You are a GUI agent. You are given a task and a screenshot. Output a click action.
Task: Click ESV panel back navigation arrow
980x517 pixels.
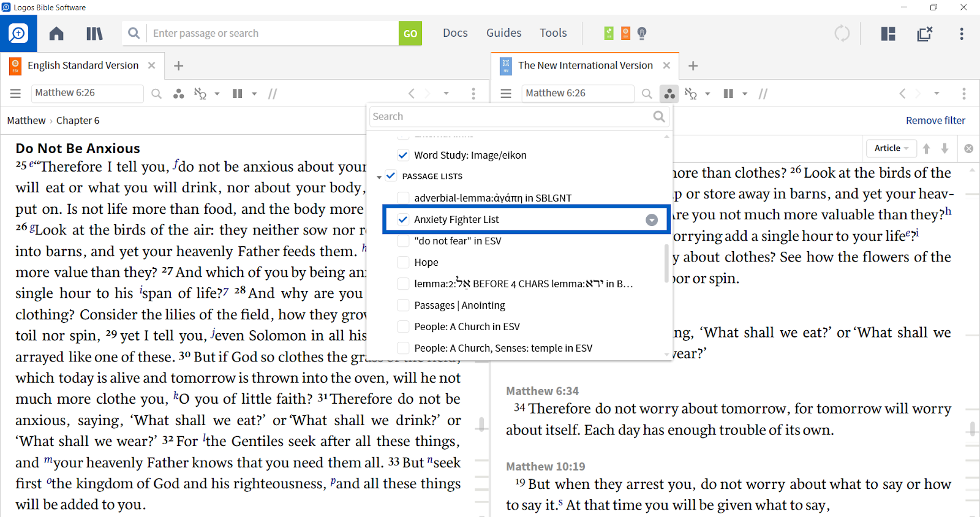point(412,94)
